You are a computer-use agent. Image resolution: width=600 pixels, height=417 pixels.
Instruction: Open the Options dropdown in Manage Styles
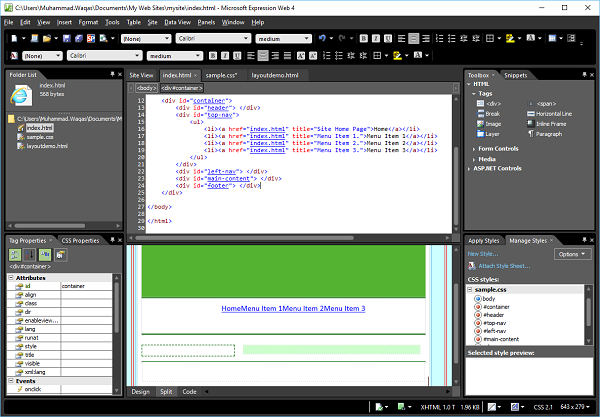click(575, 254)
